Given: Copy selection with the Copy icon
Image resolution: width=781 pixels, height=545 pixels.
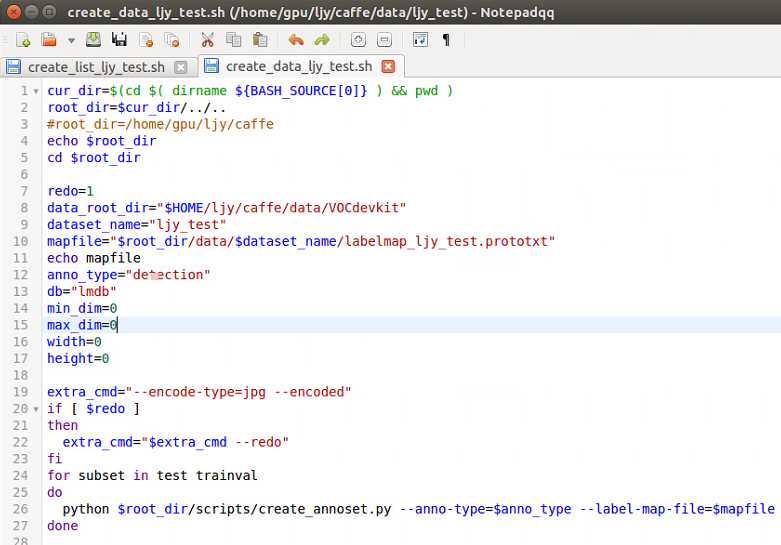Looking at the screenshot, I should 234,39.
